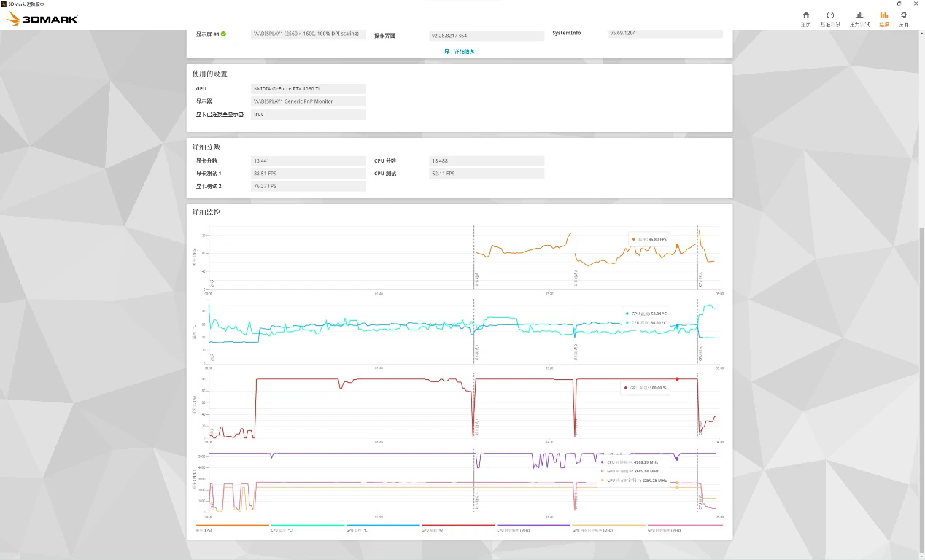The height and width of the screenshot is (560, 925).
Task: Toggle the pink GPU clock legend series
Action: tap(685, 527)
